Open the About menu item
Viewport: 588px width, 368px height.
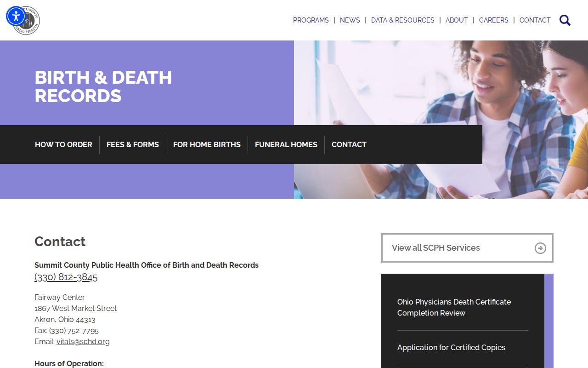pos(457,20)
